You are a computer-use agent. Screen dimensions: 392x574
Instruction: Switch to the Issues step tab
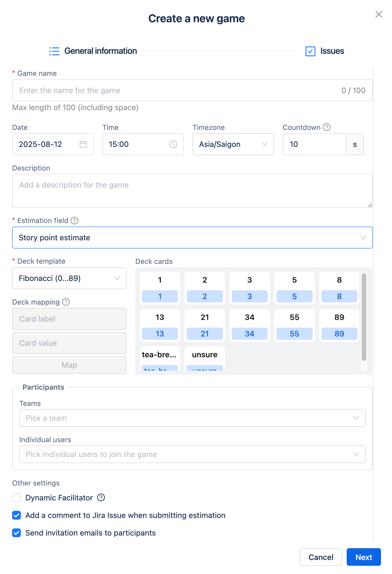point(325,51)
